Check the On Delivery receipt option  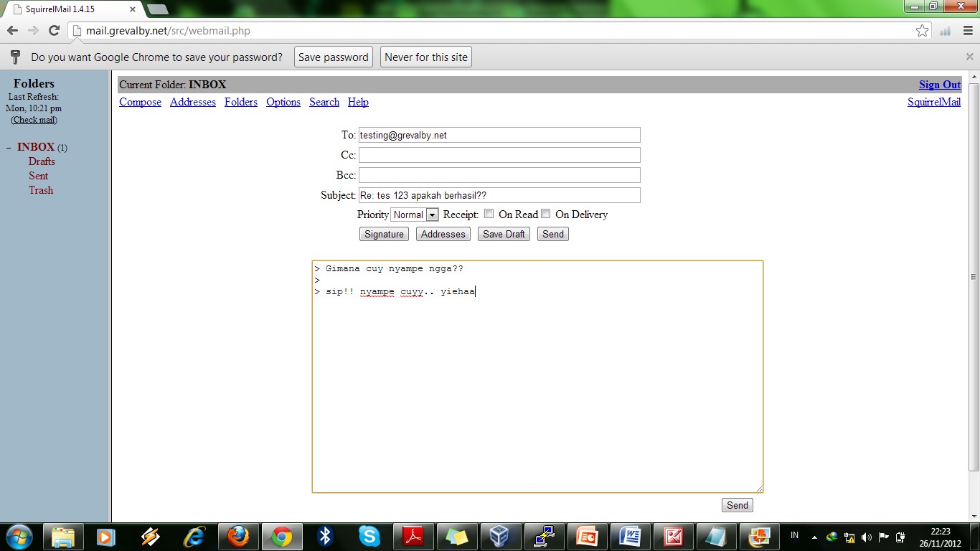(x=546, y=213)
